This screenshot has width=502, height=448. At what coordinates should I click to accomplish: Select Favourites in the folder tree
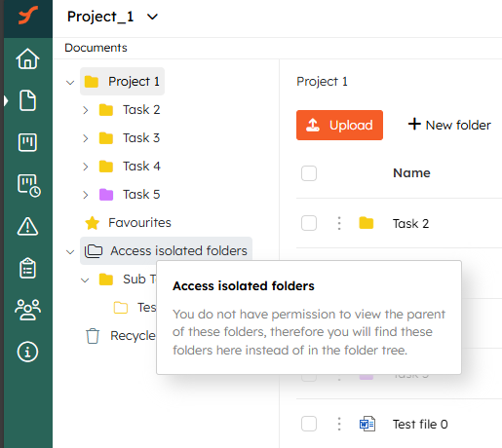[x=128, y=223]
